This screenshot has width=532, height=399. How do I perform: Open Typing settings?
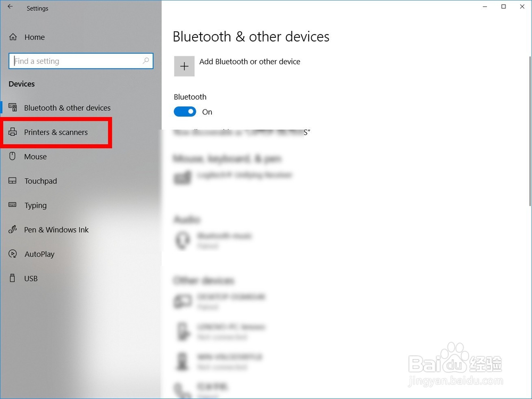(35, 205)
